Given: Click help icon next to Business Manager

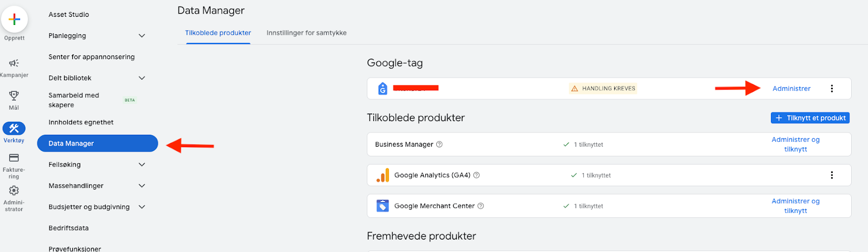Looking at the screenshot, I should point(439,144).
